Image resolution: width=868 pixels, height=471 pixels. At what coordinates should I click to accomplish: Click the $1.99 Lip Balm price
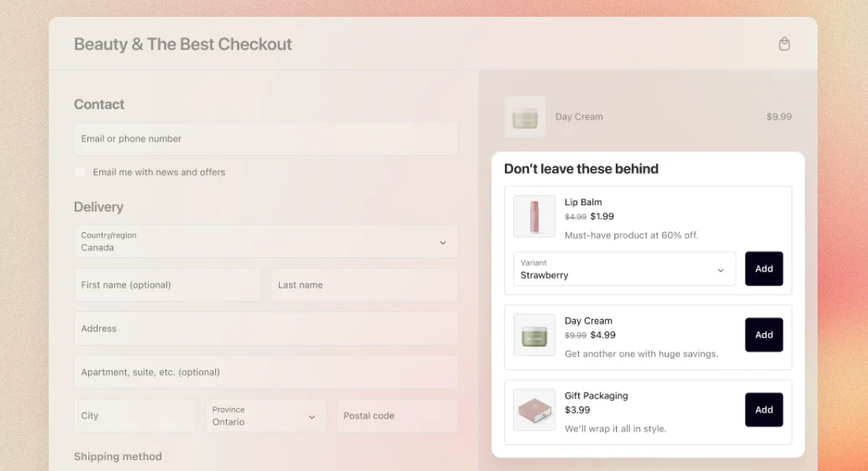pyautogui.click(x=602, y=217)
